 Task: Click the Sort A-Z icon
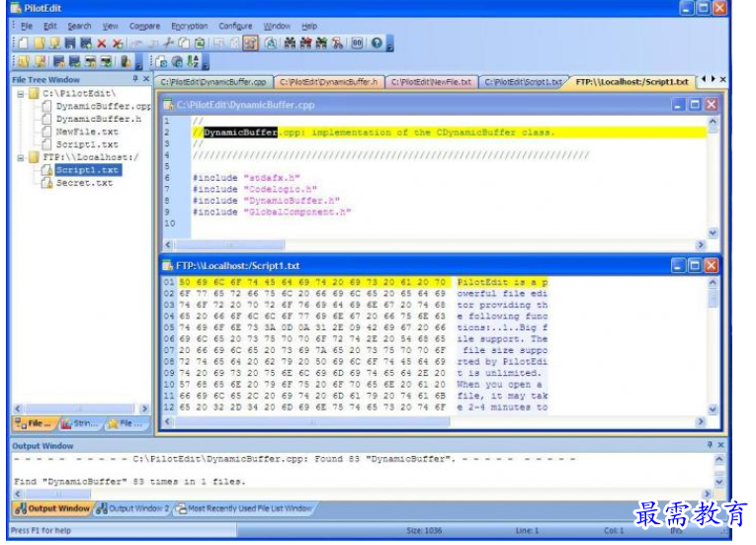(193, 61)
